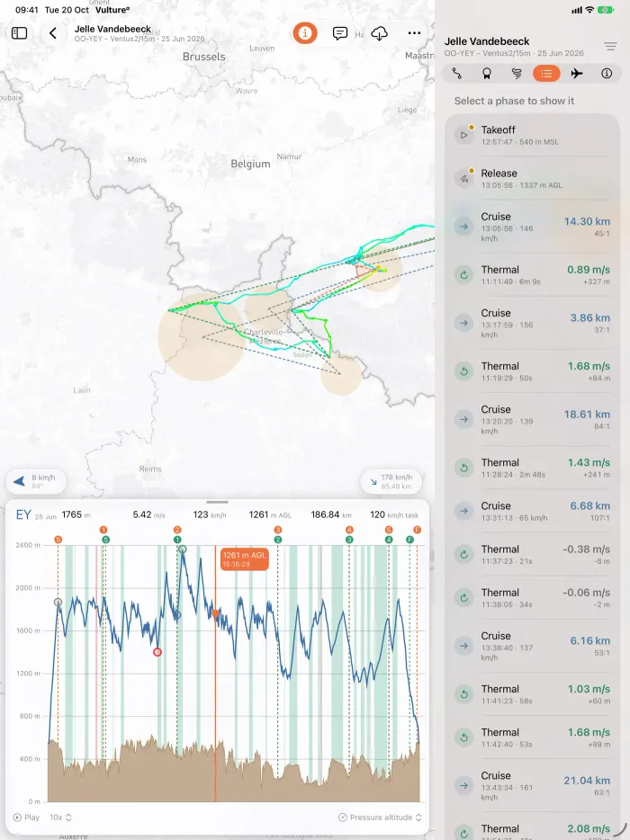Image resolution: width=630 pixels, height=840 pixels.
Task: Click the orange S start marker
Action: 58,540
